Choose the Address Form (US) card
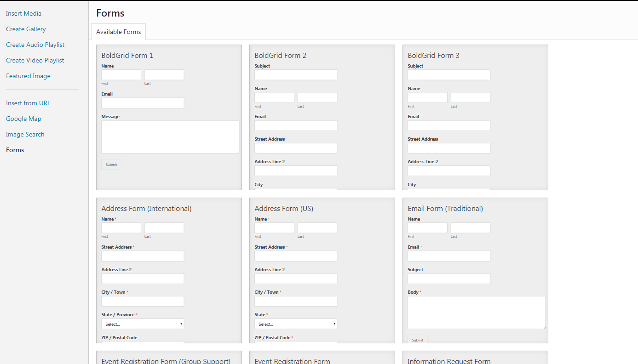This screenshot has height=364, width=638. [322, 270]
